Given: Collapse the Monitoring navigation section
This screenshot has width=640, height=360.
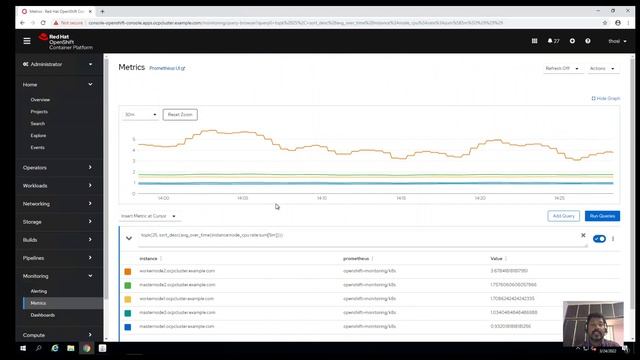Looking at the screenshot, I should (x=58, y=276).
